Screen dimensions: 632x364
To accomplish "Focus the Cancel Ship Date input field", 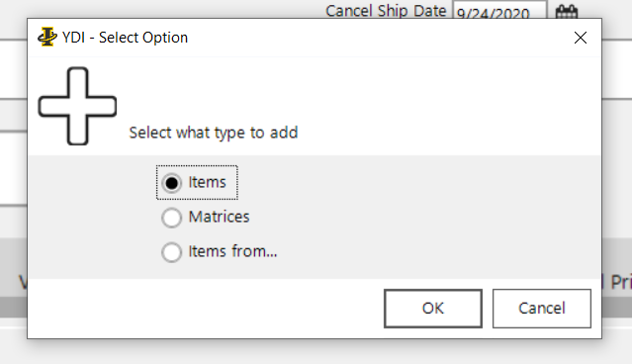I will (499, 10).
